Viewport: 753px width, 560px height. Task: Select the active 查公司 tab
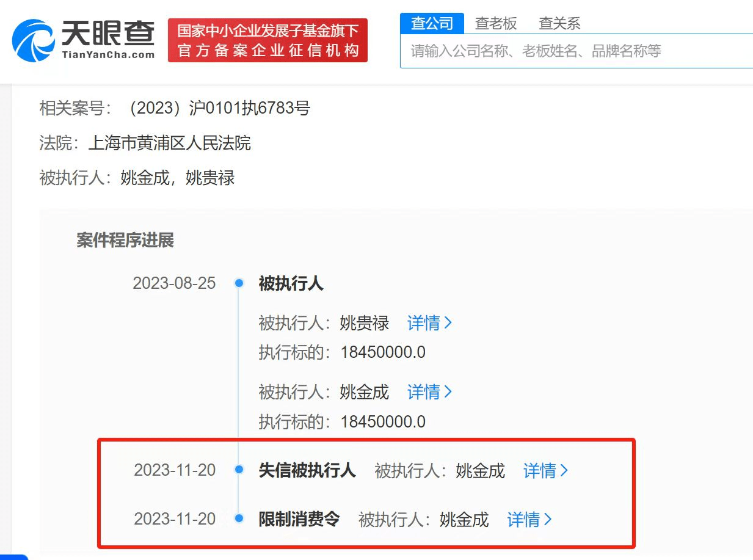point(432,23)
